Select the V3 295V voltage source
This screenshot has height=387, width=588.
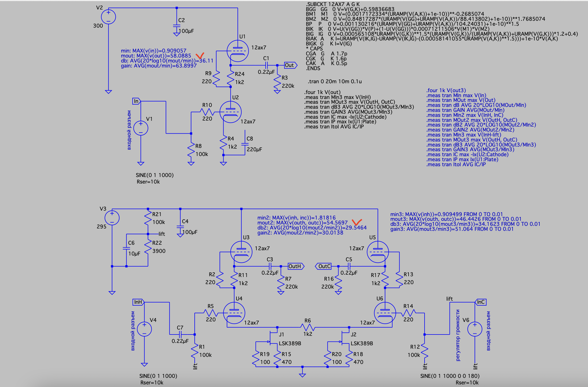pyautogui.click(x=112, y=218)
